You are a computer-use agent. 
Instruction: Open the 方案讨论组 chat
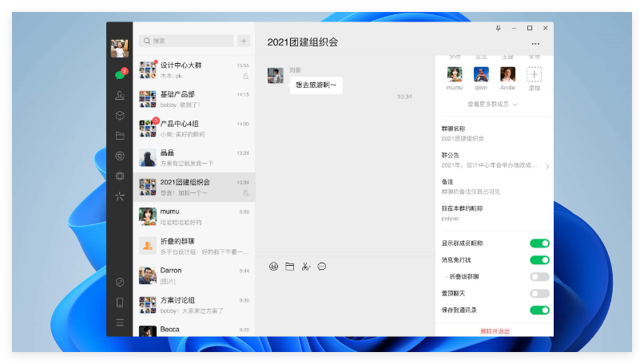(194, 305)
